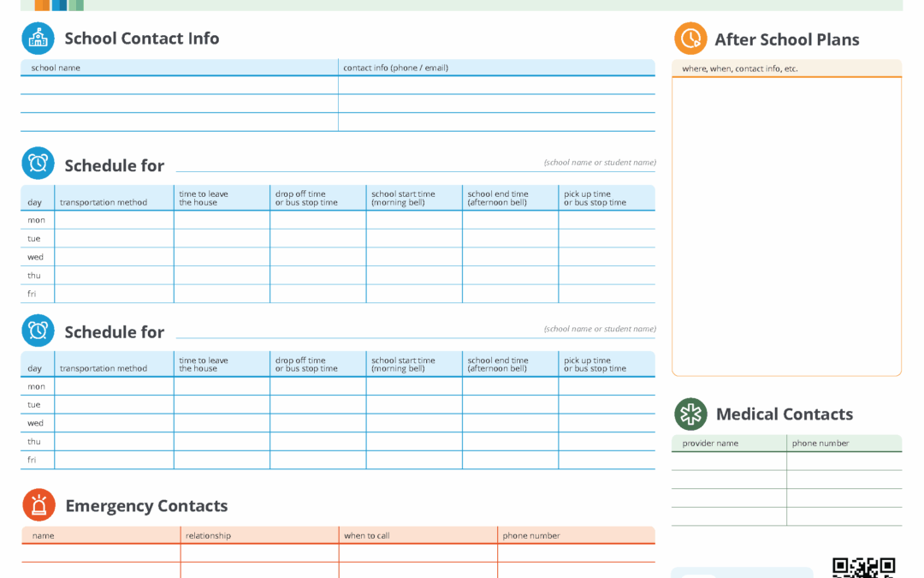Click the QR code below the Medical Contacts table
924x578 pixels.
864,568
